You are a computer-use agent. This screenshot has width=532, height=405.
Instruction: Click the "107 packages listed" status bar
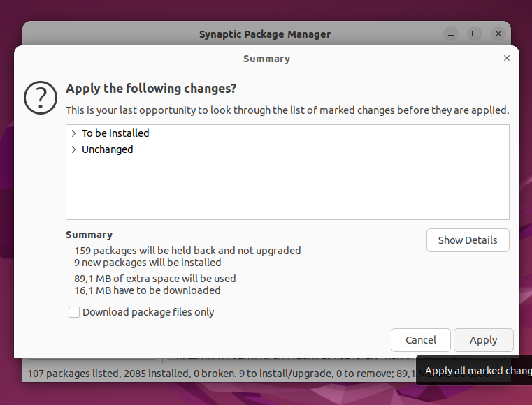tap(220, 374)
